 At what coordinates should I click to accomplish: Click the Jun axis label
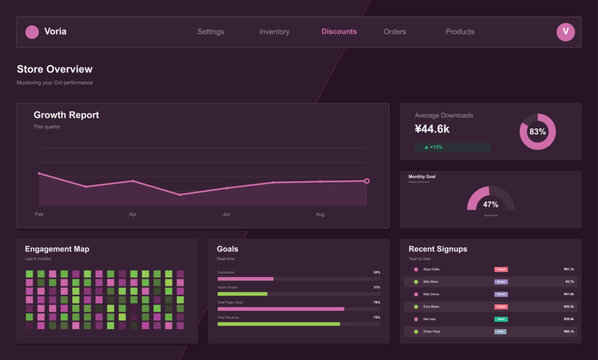[x=226, y=214]
